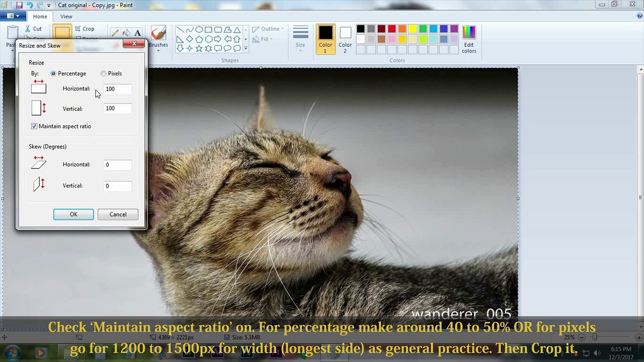Select the Right triangle shape
This screenshot has height=362, width=644.
[180, 39]
